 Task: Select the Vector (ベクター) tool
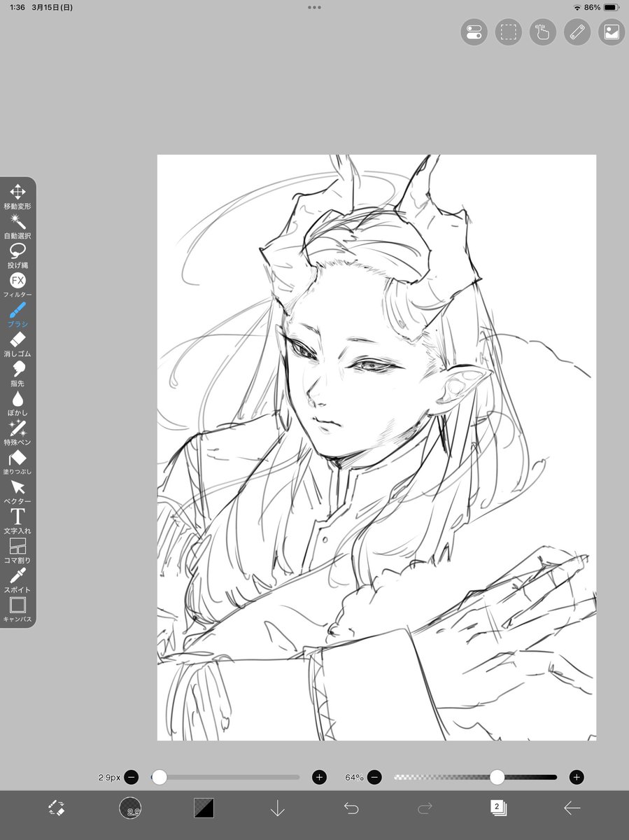click(17, 492)
